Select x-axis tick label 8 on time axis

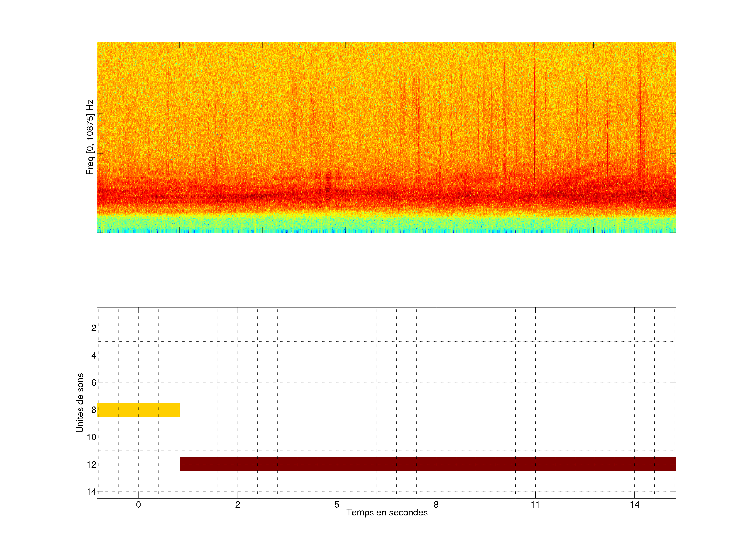click(436, 505)
